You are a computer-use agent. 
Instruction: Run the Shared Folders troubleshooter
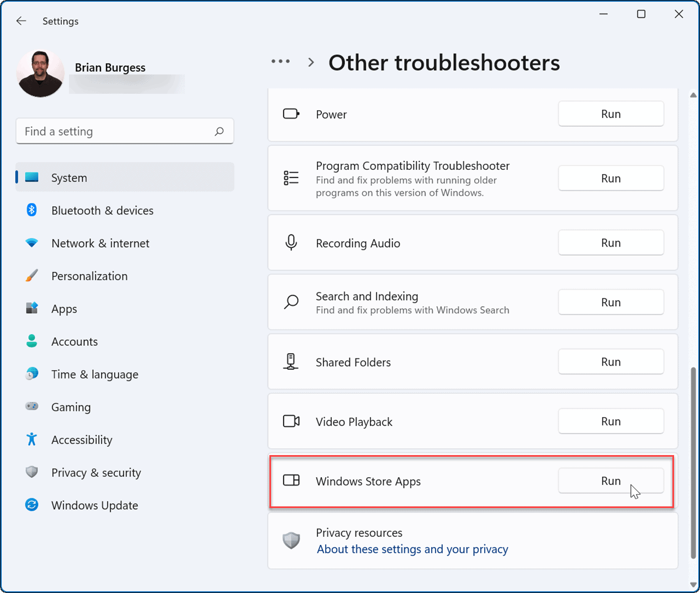point(611,362)
